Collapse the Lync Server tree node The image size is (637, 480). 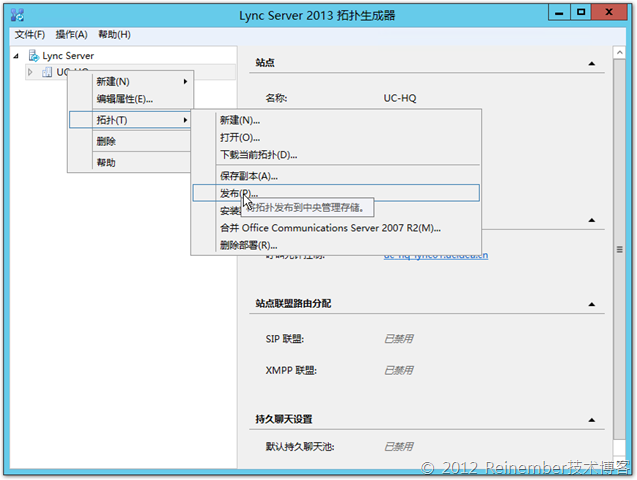pyautogui.click(x=16, y=56)
